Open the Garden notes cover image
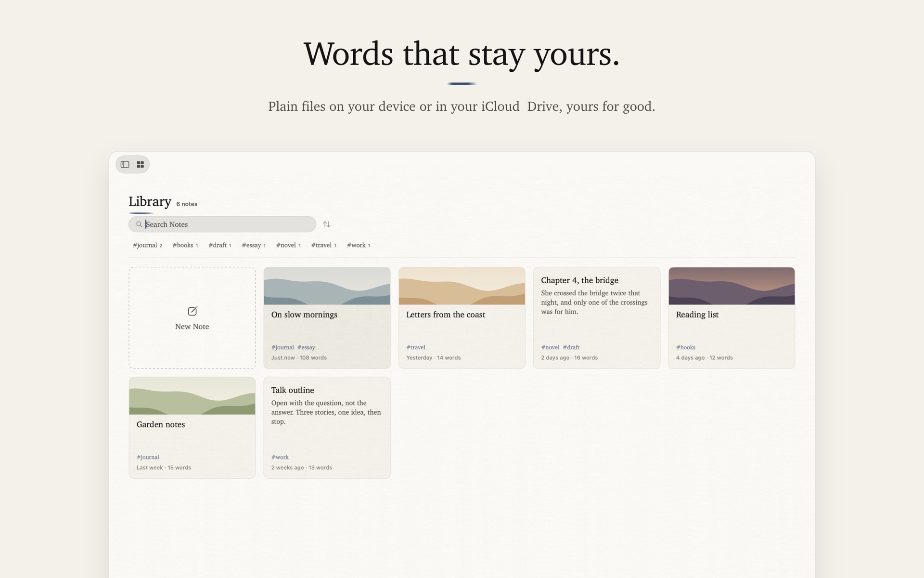Image resolution: width=924 pixels, height=578 pixels. (x=192, y=396)
